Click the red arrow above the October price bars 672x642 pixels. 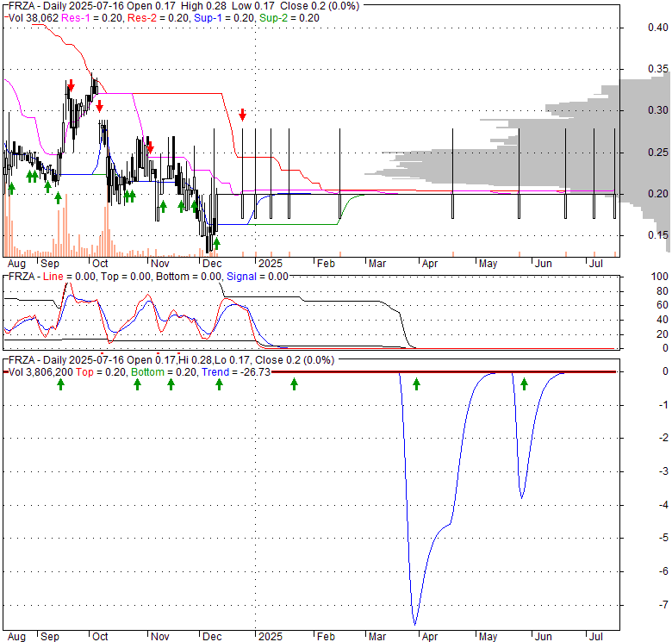click(100, 105)
